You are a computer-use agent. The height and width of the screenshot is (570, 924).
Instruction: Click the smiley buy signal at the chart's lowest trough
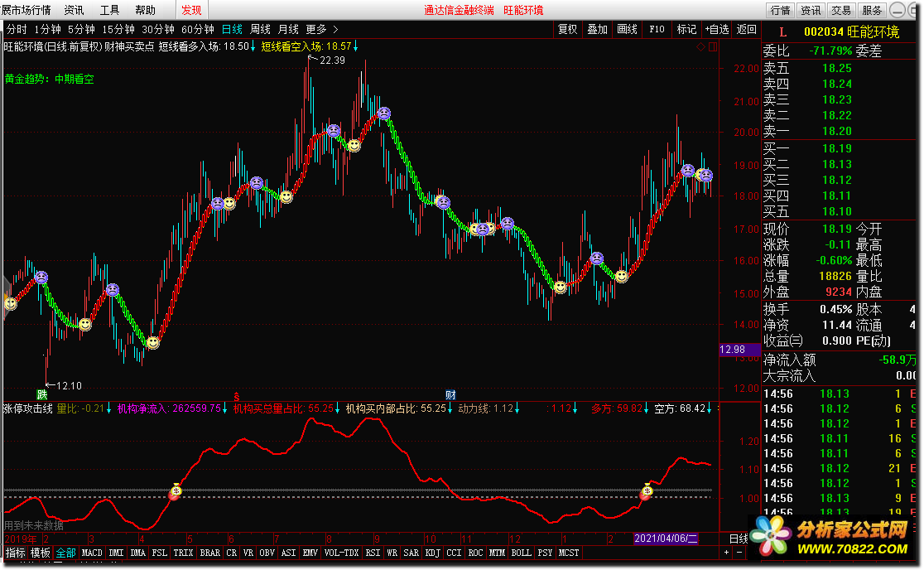152,342
